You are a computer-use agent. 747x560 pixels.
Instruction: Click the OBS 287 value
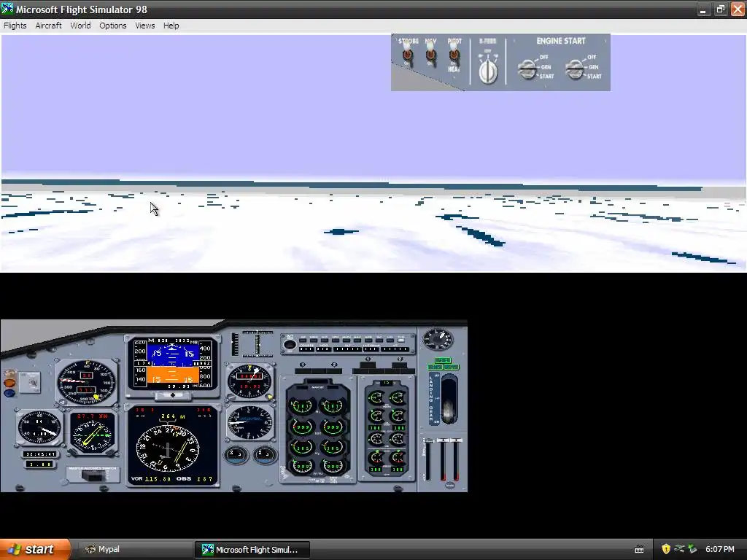(204, 478)
